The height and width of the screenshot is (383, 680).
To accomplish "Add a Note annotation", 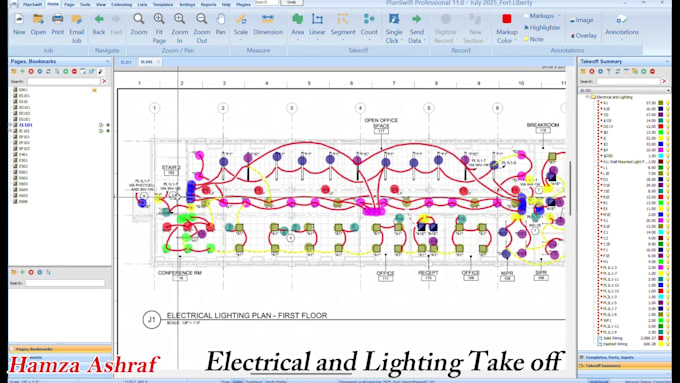I will pos(533,39).
